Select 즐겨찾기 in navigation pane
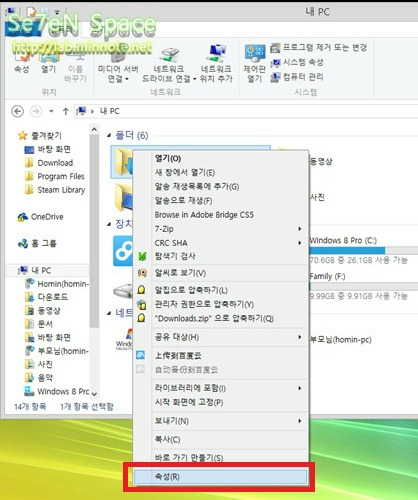 [x=40, y=136]
